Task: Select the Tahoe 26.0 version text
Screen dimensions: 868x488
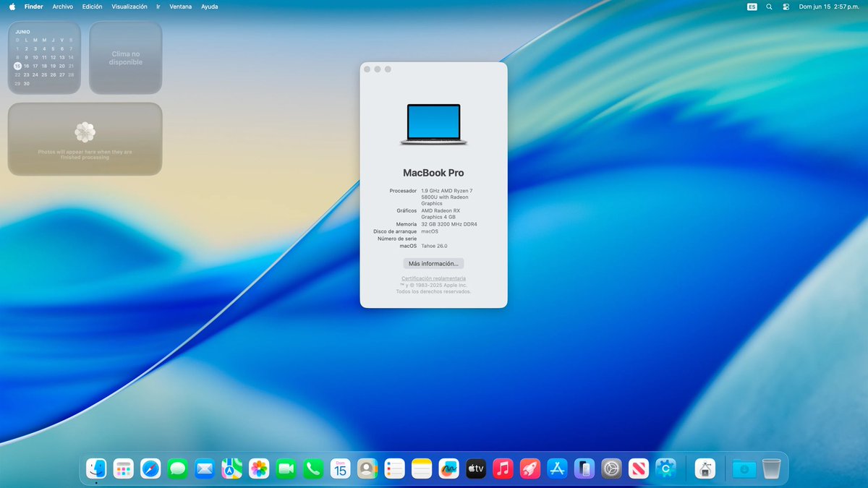Action: click(x=434, y=246)
